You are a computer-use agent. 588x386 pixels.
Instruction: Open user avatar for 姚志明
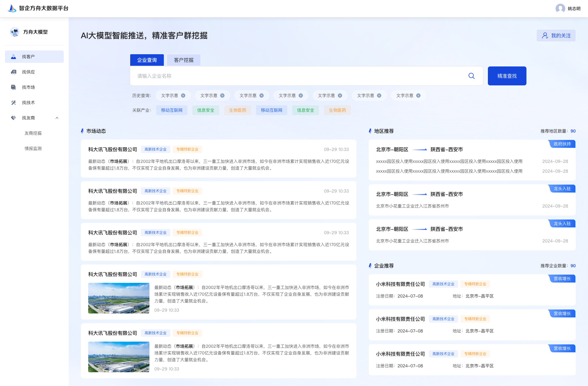tap(560, 8)
